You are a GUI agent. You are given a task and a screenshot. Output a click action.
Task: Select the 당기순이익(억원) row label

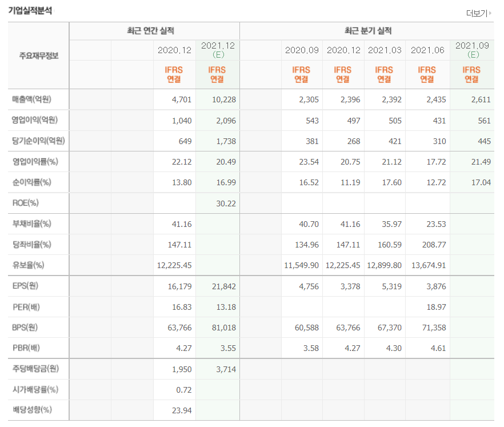click(39, 141)
